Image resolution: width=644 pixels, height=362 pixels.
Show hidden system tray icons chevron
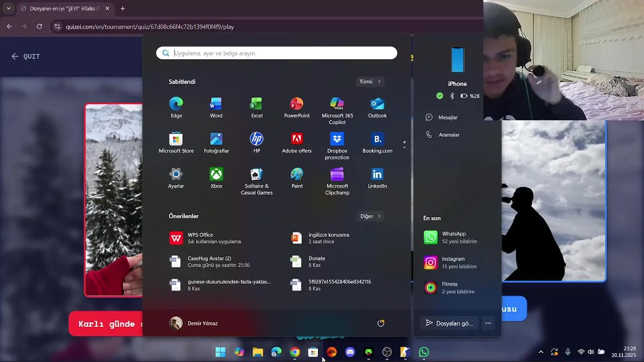541,352
